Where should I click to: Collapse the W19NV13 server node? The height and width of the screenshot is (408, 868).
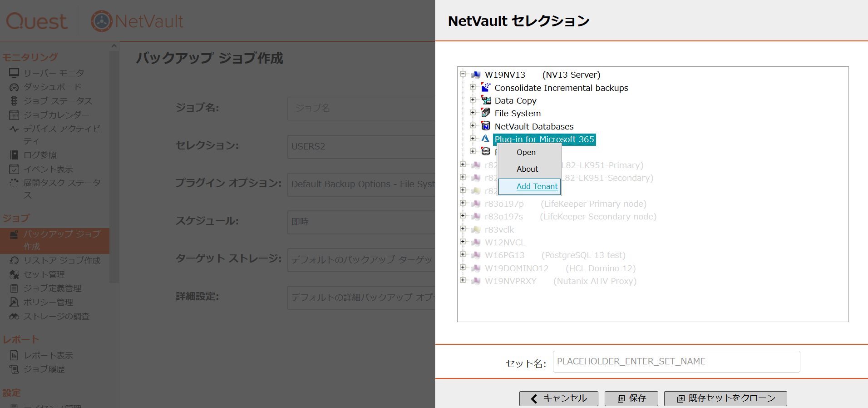click(x=463, y=74)
